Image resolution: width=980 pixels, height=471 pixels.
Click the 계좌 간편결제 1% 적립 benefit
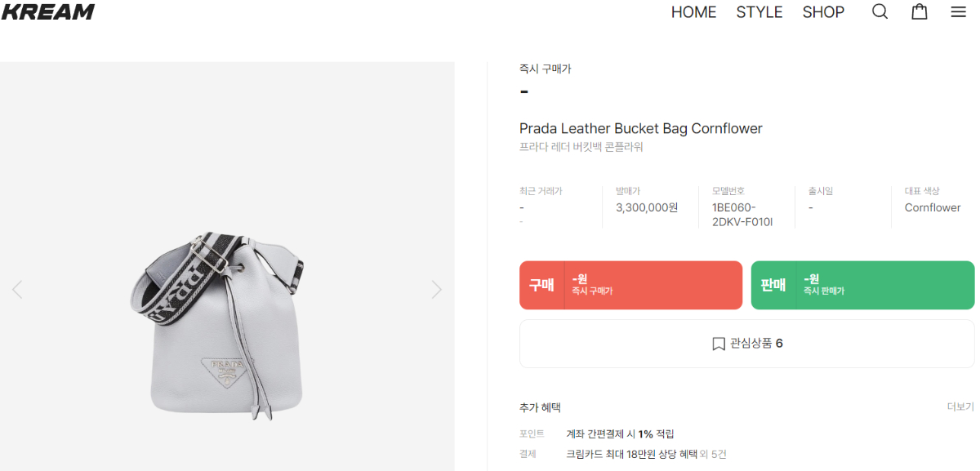pos(621,433)
